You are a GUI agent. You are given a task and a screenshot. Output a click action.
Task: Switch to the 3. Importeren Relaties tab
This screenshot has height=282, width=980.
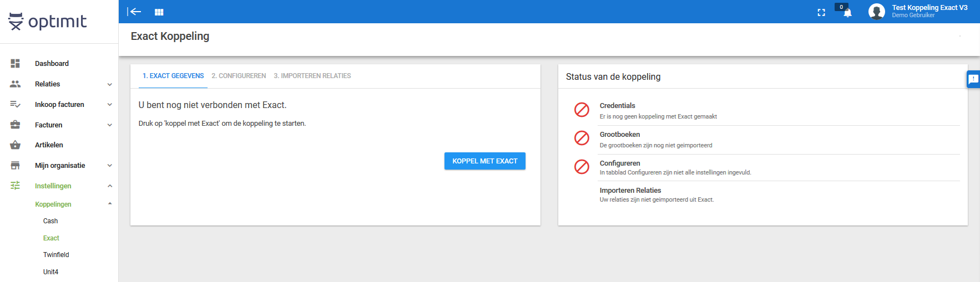312,76
